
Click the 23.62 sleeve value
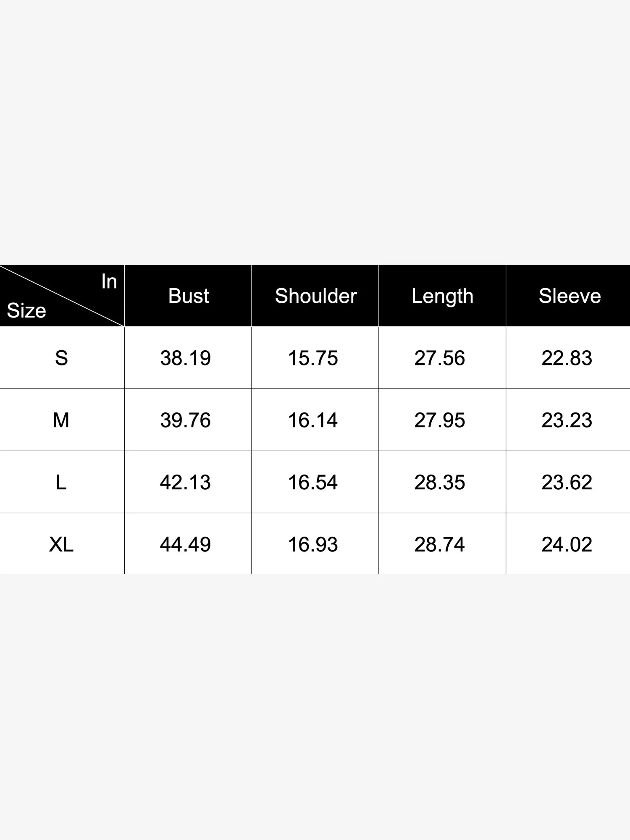(x=567, y=483)
